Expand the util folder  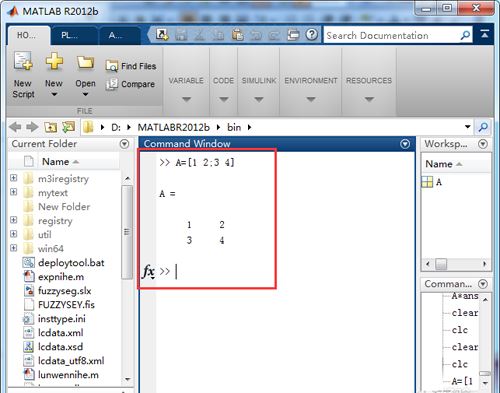14,234
